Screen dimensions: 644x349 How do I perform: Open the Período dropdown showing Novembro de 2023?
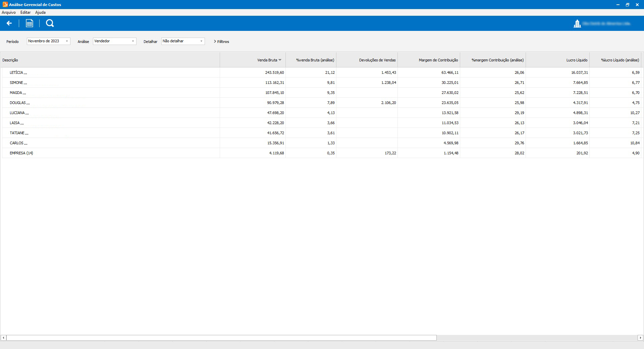(49, 41)
